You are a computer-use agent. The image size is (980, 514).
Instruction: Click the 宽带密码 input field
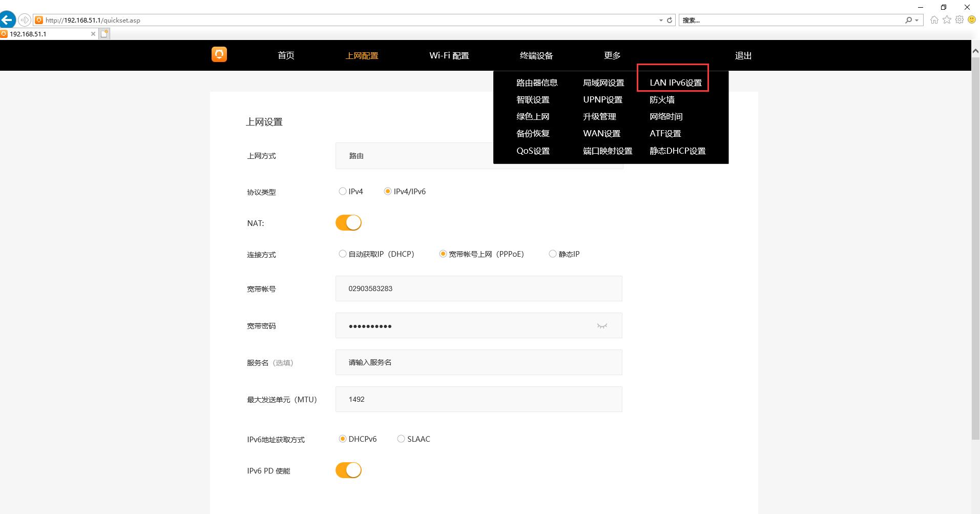pos(479,325)
